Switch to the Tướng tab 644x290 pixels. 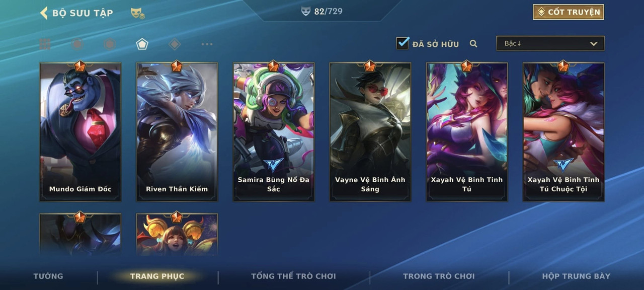tap(48, 276)
